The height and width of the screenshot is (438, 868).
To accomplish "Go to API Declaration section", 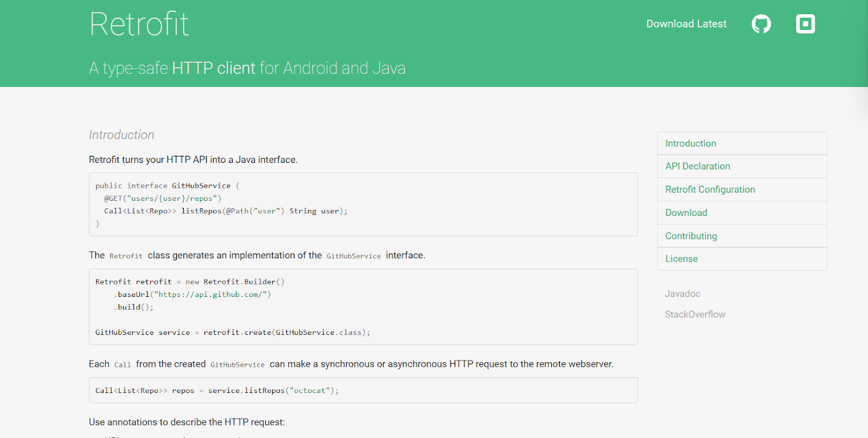I will [742, 166].
